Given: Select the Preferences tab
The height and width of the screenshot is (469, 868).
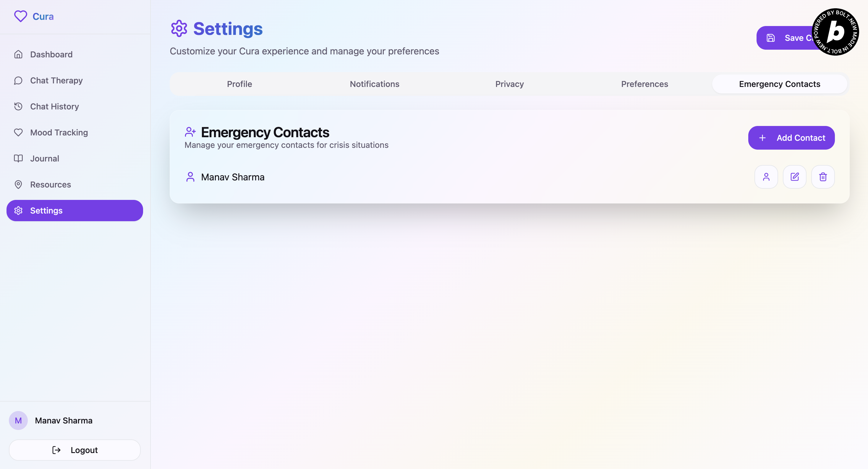Looking at the screenshot, I should (x=644, y=84).
